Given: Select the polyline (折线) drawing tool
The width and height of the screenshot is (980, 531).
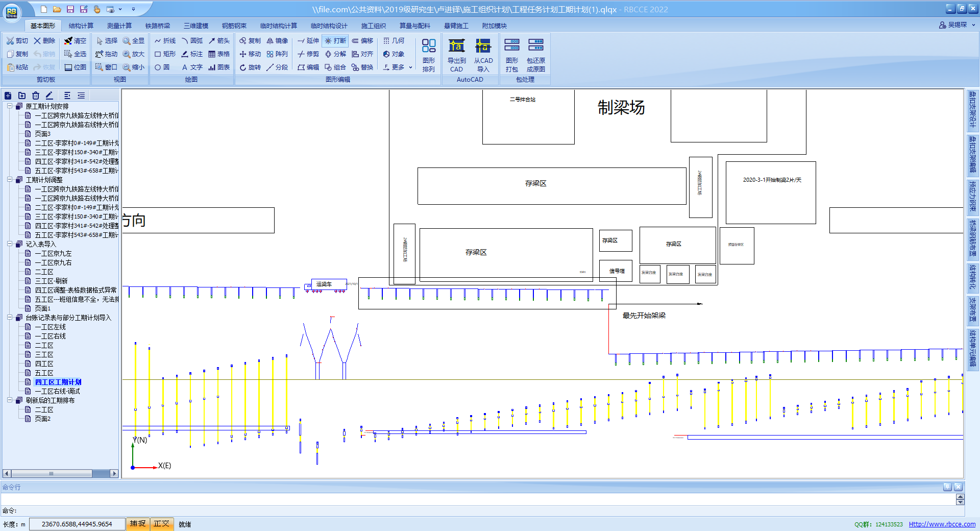Looking at the screenshot, I should coord(165,41).
